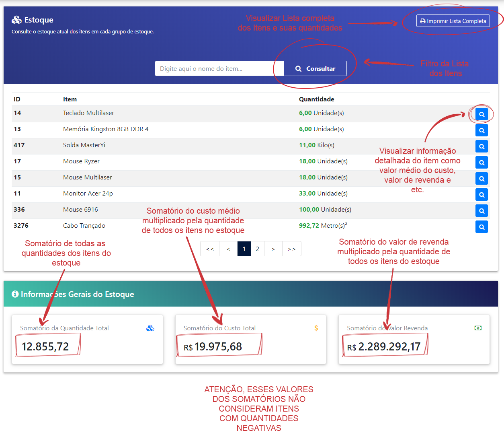This screenshot has height=447, width=504.
Task: Inspect the Mouse Multilaser stock item
Action: pyautogui.click(x=481, y=179)
